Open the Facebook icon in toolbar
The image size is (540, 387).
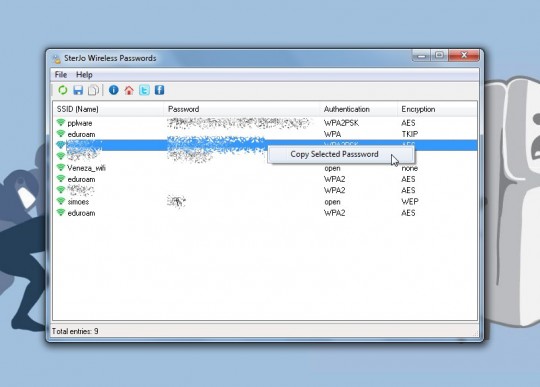159,90
